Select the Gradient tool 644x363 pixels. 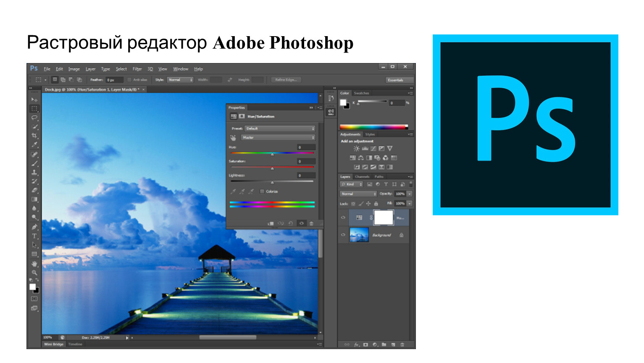coord(34,200)
